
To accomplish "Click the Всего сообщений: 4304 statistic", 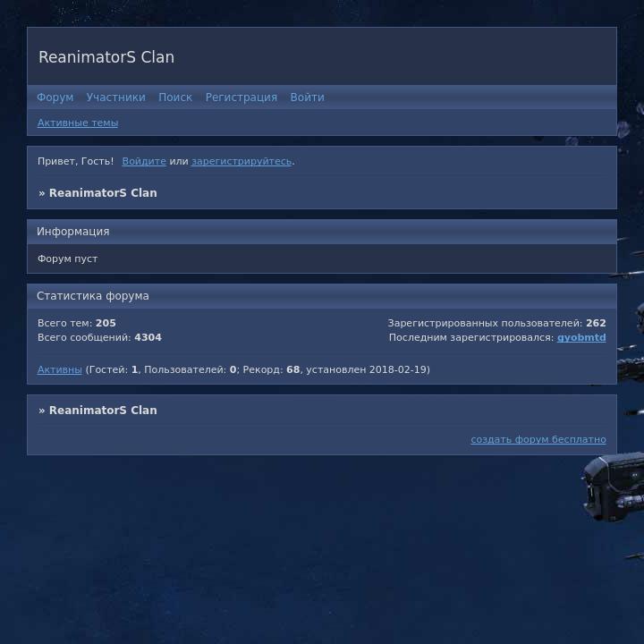I will point(99,337).
